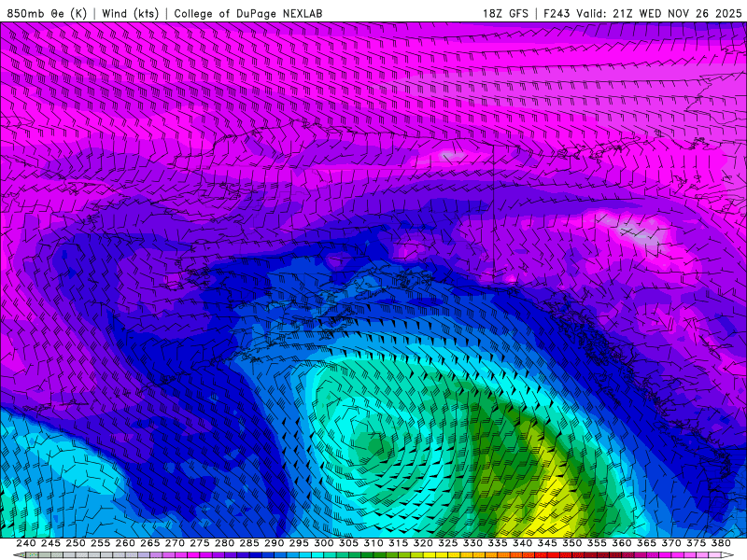Image resolution: width=747 pixels, height=560 pixels.
Task: Select the "College of DuPage NEXLAB" text
Action: click(x=247, y=13)
